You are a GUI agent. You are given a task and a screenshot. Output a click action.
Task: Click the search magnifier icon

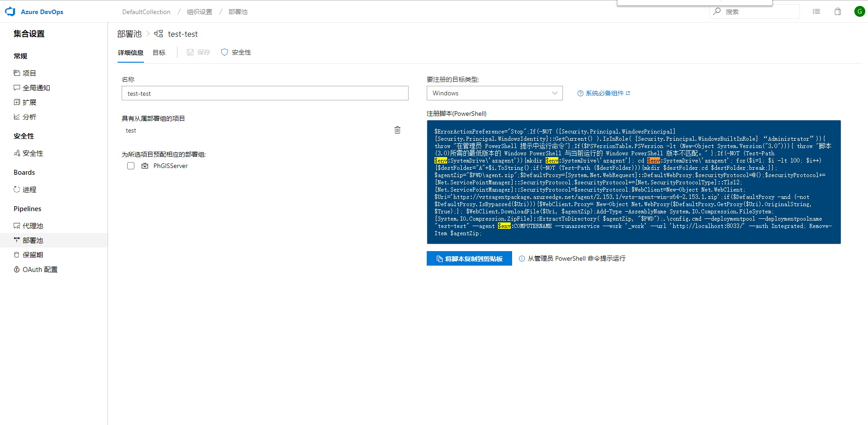[x=717, y=11]
